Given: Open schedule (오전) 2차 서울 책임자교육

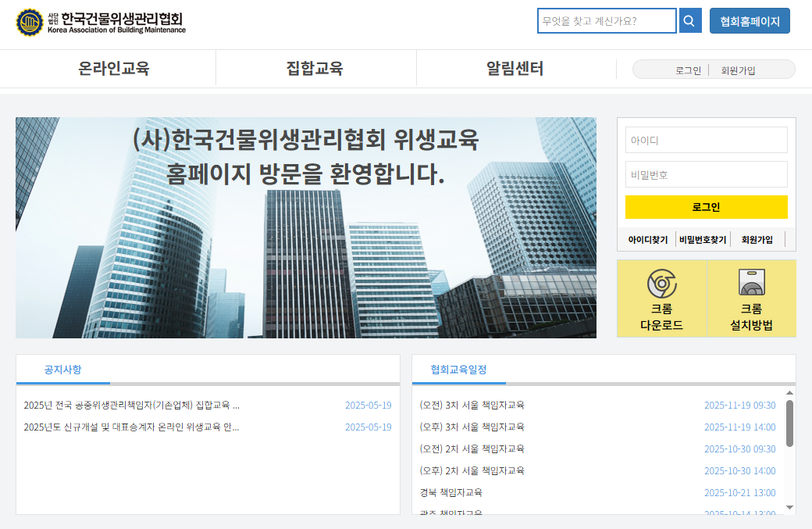Looking at the screenshot, I should point(472,449).
